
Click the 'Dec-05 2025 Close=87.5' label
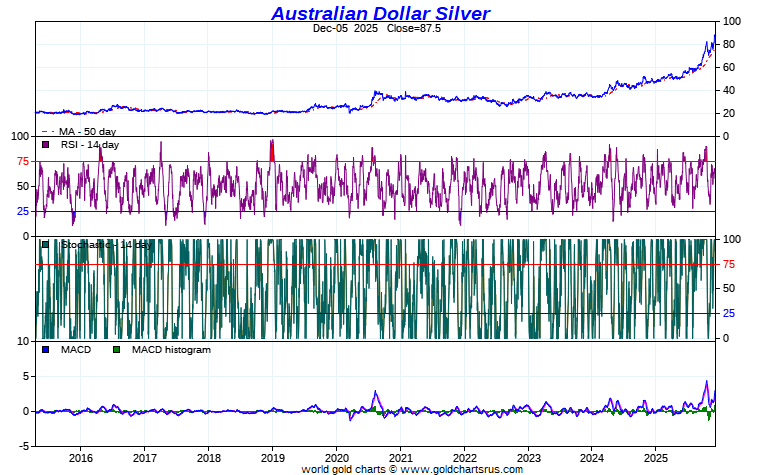click(377, 29)
